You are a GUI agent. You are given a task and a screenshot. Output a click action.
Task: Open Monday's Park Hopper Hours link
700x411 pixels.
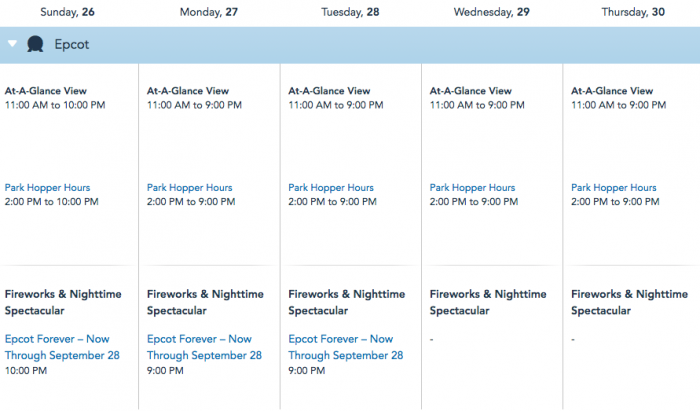pos(189,187)
